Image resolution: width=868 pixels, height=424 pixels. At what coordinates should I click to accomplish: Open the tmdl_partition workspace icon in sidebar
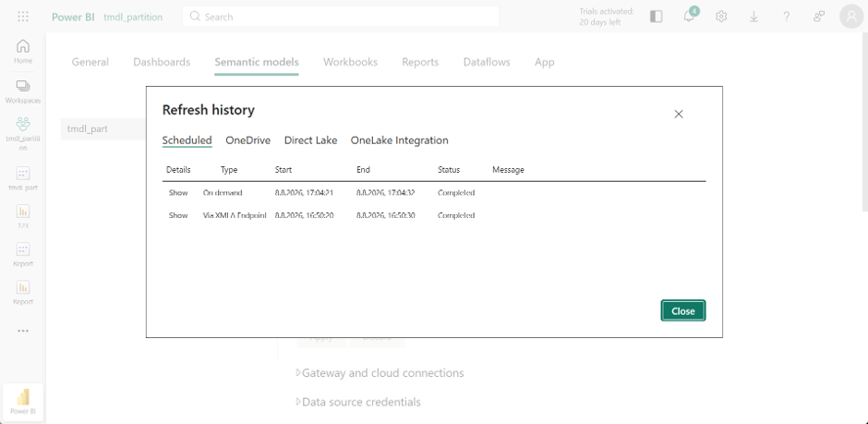[23, 133]
